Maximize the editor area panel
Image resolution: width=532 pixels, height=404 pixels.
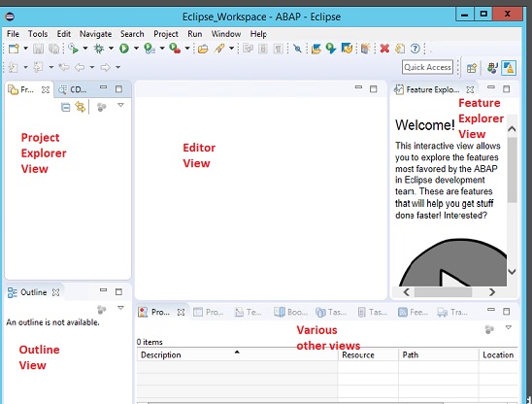tap(373, 89)
